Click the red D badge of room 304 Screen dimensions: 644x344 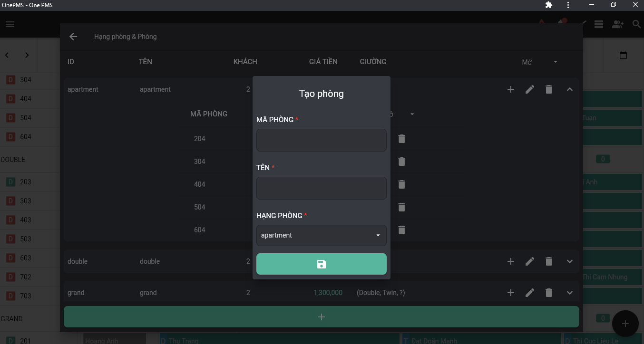10,80
